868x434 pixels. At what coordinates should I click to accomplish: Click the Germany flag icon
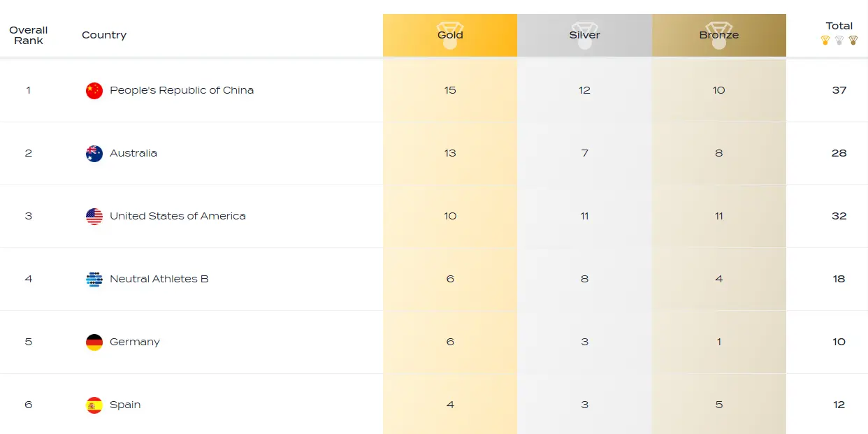click(94, 342)
